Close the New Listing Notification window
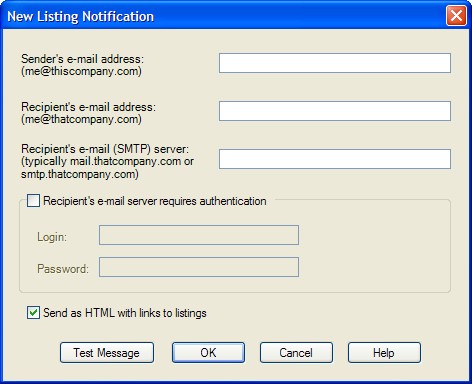Image resolution: width=472 pixels, height=384 pixels. click(456, 15)
